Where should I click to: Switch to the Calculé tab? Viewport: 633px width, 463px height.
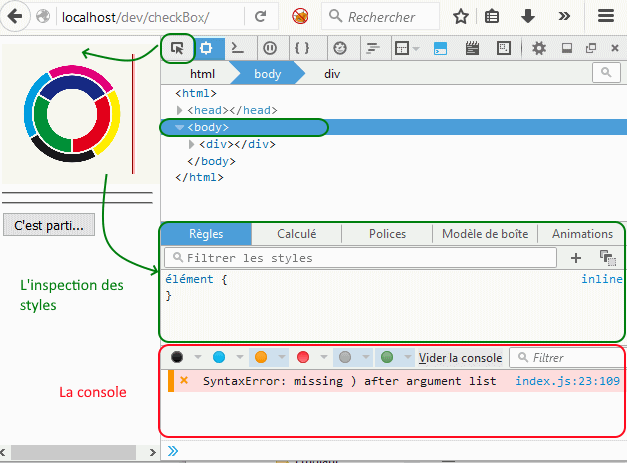296,234
